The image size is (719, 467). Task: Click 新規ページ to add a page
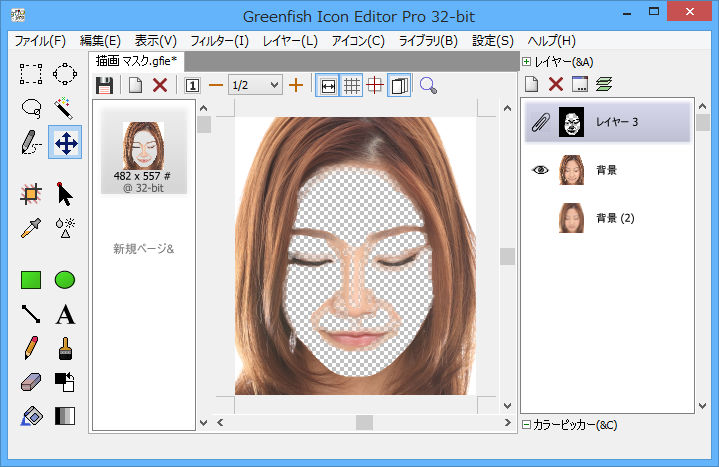tap(143, 248)
